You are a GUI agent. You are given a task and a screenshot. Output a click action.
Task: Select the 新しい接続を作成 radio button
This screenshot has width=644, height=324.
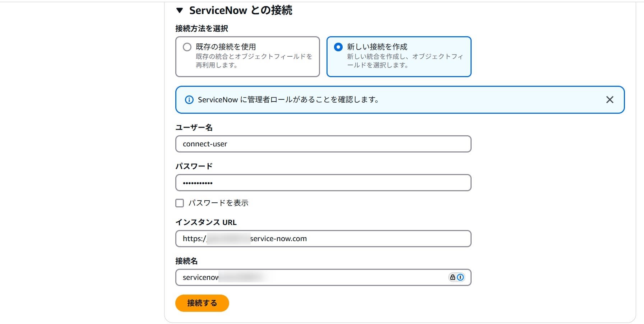[x=338, y=47]
